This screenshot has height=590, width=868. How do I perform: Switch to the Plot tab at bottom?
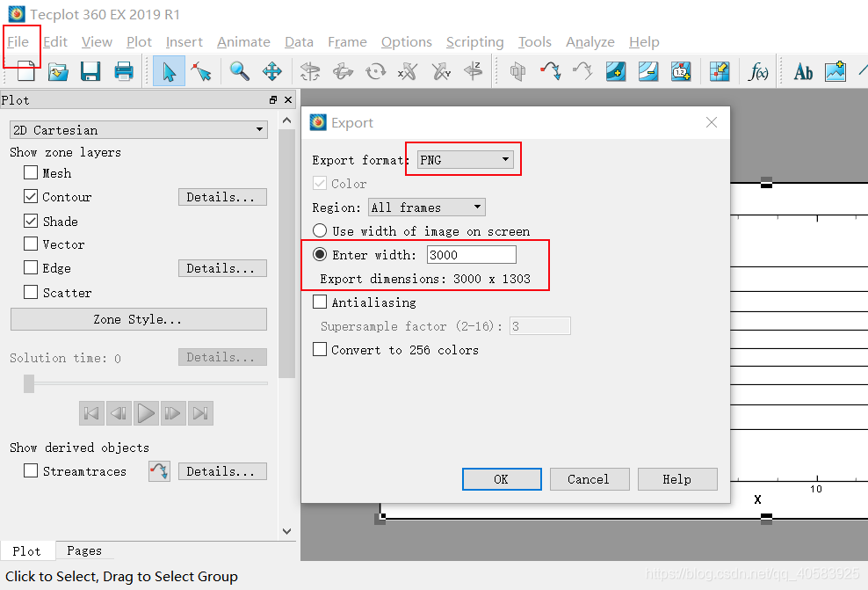click(26, 551)
